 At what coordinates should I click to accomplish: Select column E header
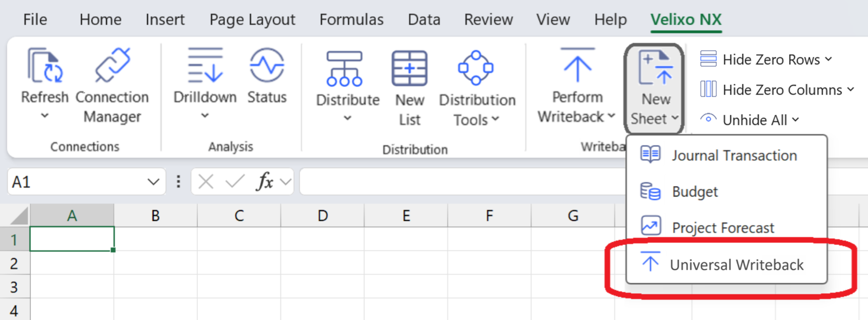406,215
